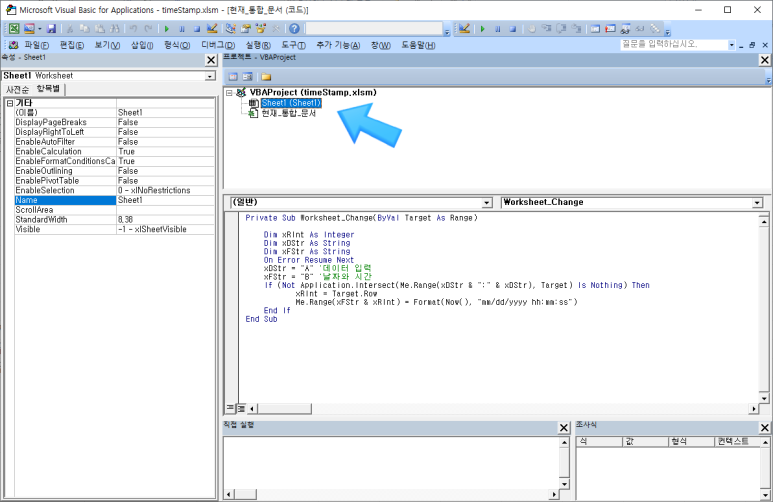Open the 파일(F) menu
Image resolution: width=773 pixels, height=502 pixels.
point(36,45)
